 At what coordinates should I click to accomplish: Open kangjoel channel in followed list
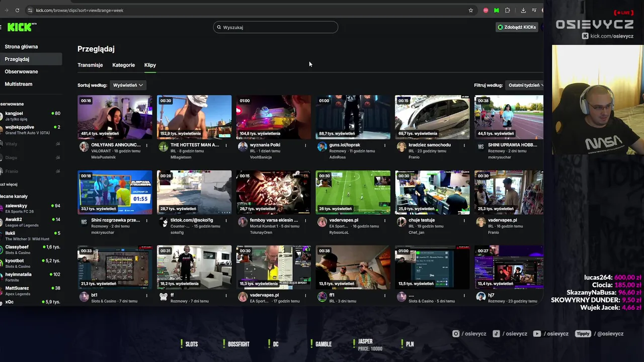click(x=31, y=116)
